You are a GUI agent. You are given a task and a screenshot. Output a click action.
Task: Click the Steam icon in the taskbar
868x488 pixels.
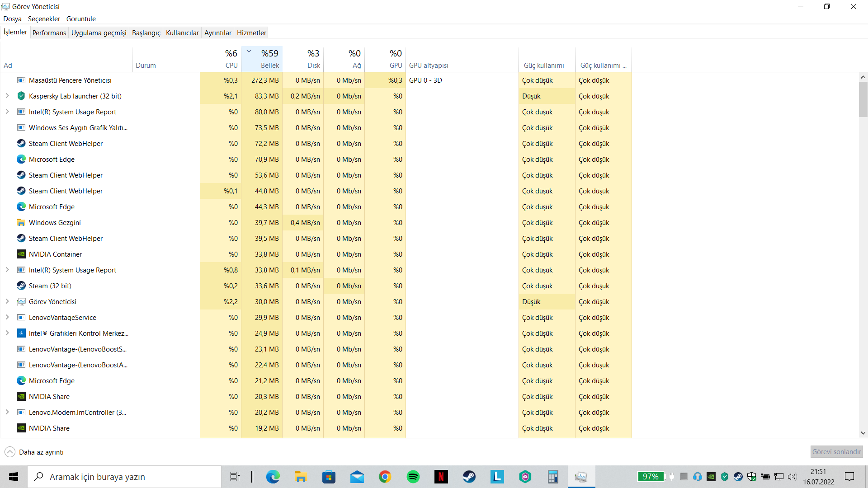pyautogui.click(x=469, y=477)
